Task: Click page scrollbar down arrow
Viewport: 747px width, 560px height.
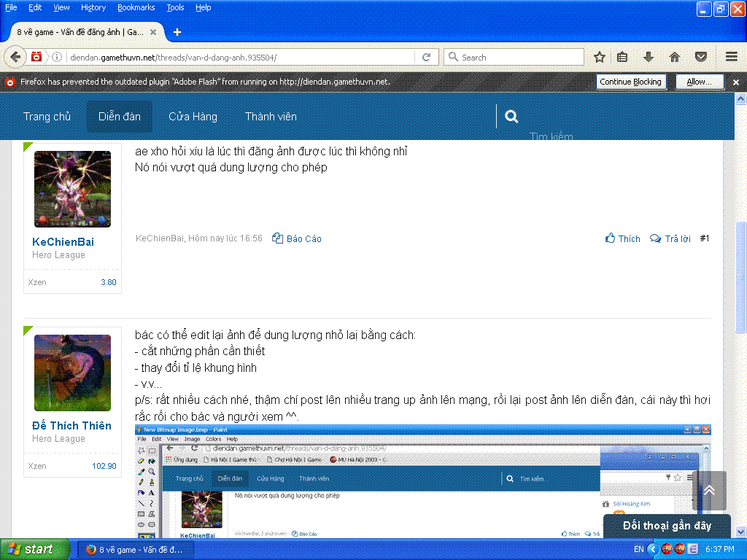Action: (741, 532)
